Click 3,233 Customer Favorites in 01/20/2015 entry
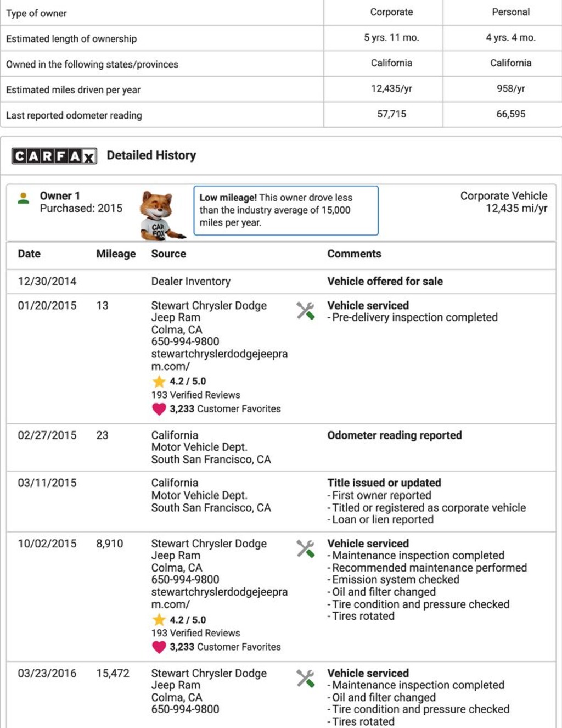The image size is (562, 728). click(x=224, y=409)
